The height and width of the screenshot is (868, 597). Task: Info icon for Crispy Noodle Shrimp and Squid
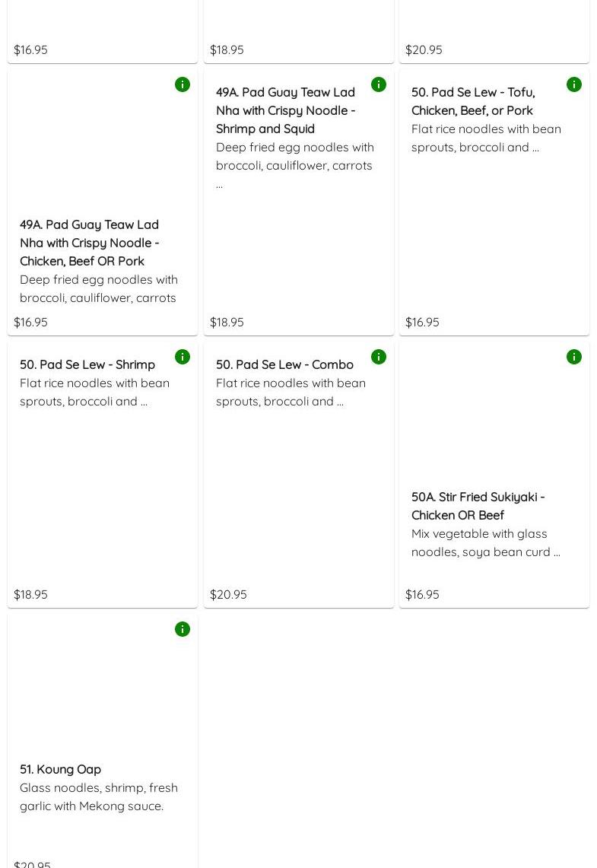pos(379,84)
